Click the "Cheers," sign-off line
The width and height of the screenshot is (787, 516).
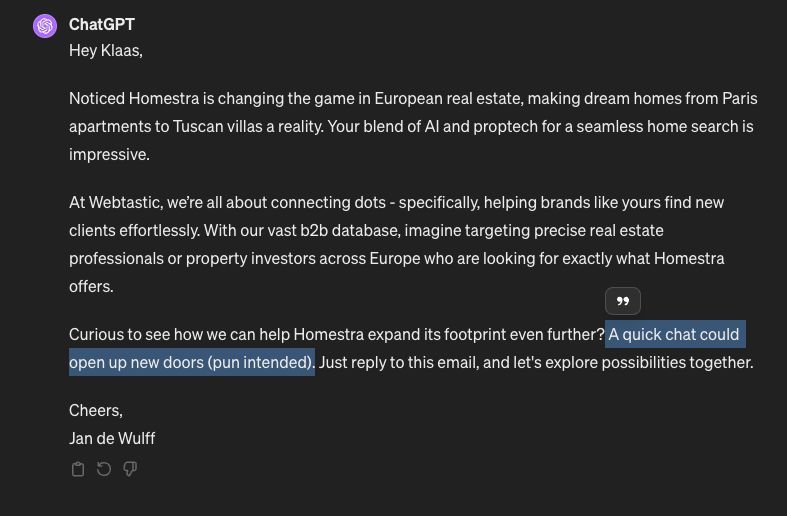point(96,411)
